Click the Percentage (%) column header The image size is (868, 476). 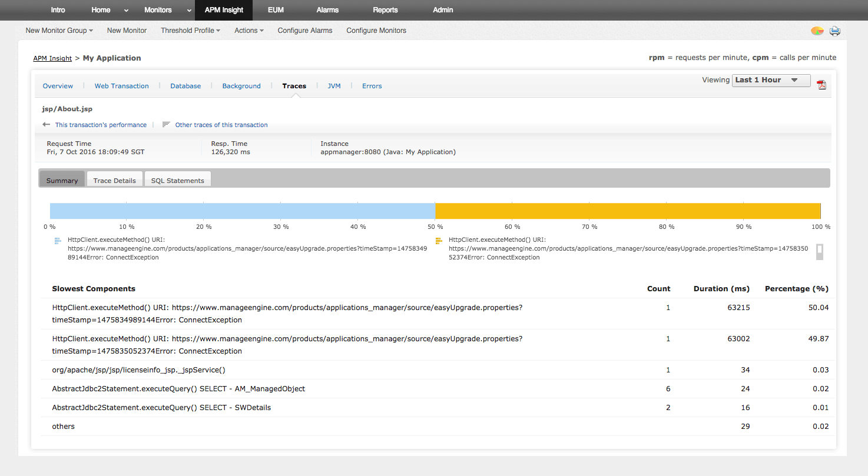point(797,289)
